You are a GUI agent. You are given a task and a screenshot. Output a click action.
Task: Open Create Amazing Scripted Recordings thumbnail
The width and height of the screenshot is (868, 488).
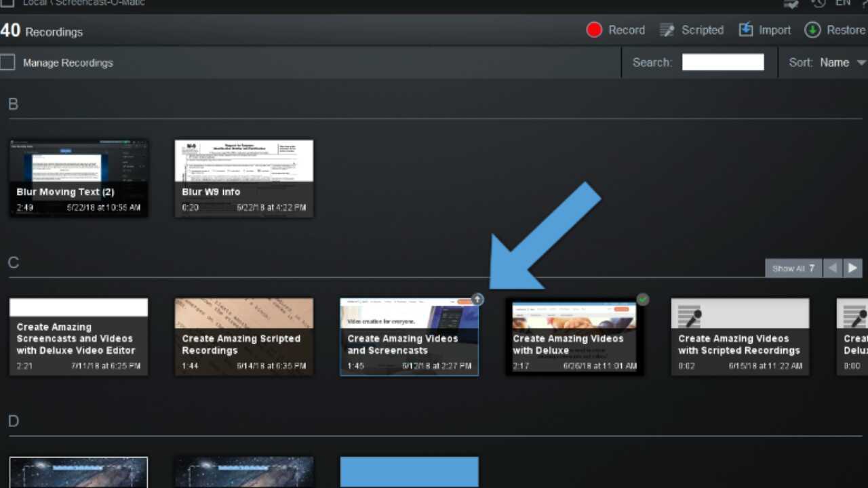point(244,337)
